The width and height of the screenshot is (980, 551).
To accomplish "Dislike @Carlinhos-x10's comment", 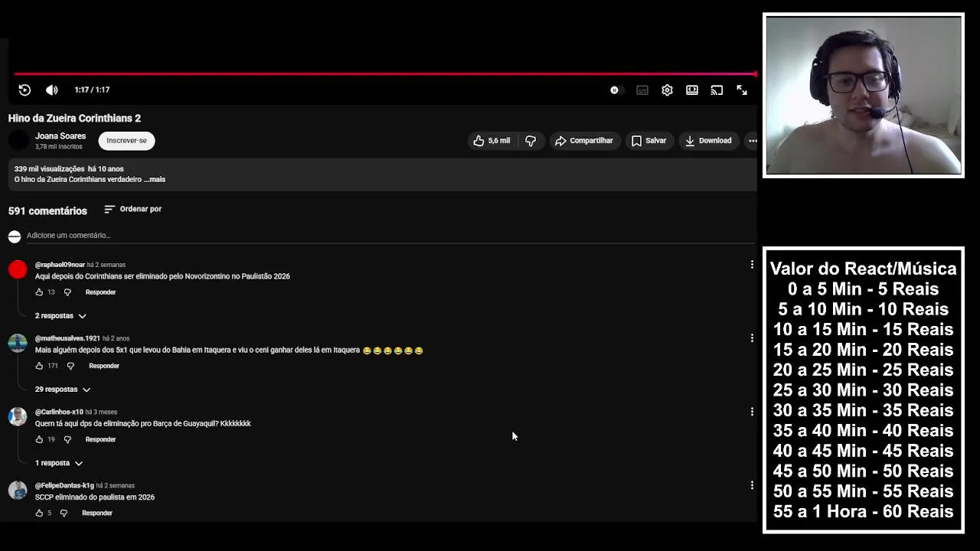I will tap(67, 439).
